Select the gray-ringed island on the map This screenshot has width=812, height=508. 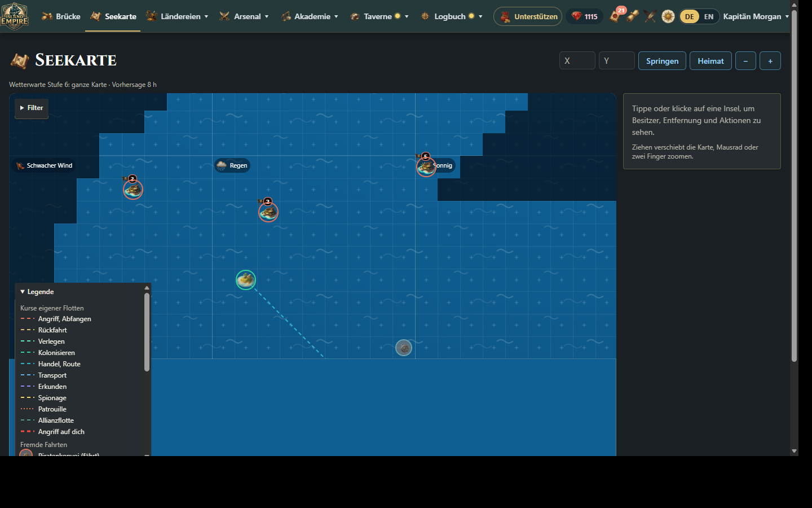coord(404,348)
